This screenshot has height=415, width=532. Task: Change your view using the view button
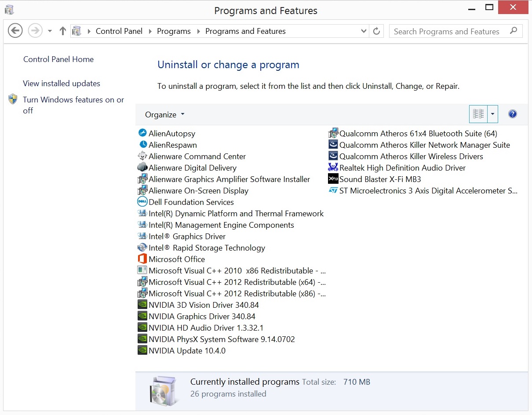[x=478, y=114]
